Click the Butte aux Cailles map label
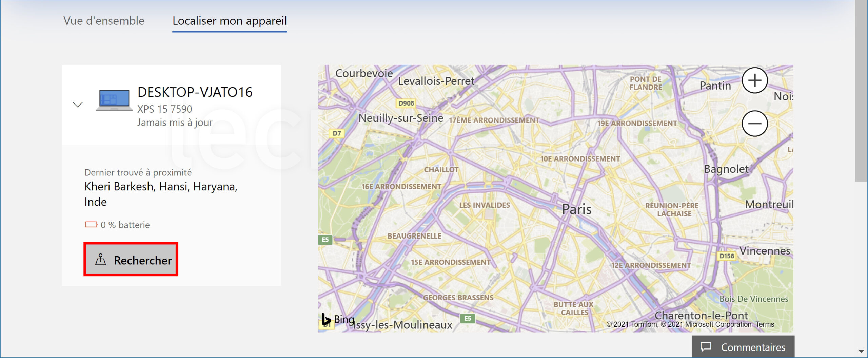Screen dimensions: 868x358 click(x=574, y=308)
